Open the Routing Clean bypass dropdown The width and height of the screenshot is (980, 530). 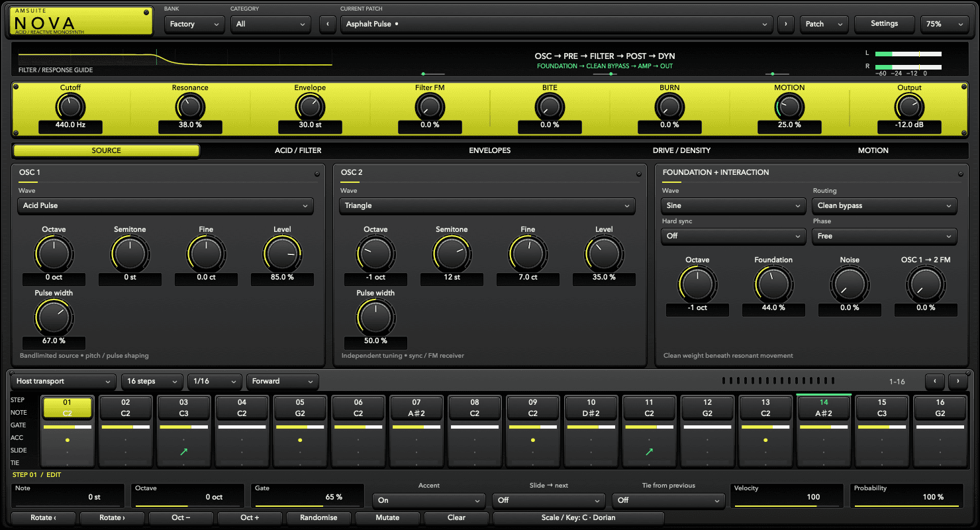(885, 205)
